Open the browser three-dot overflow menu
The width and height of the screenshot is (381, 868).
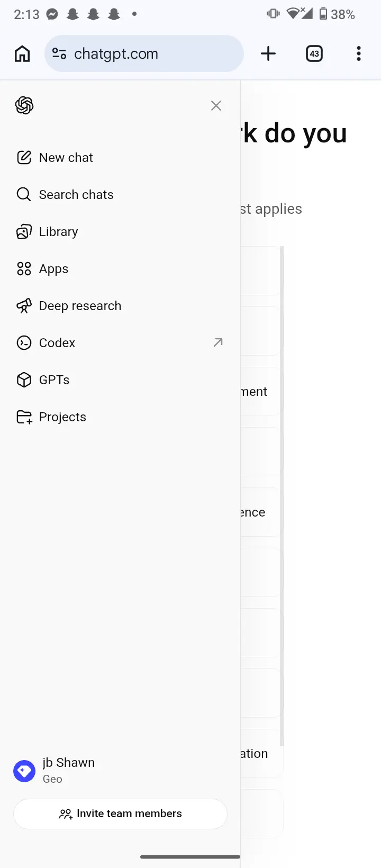coord(359,53)
